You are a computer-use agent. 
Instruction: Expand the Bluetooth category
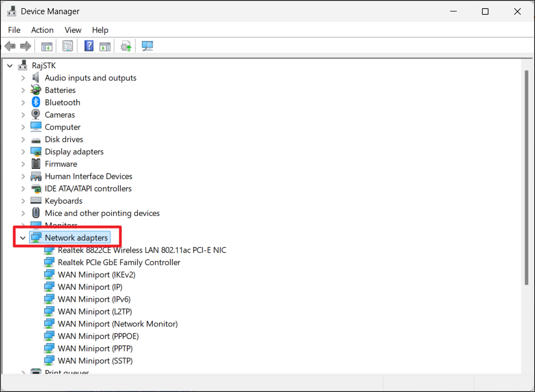(22, 103)
